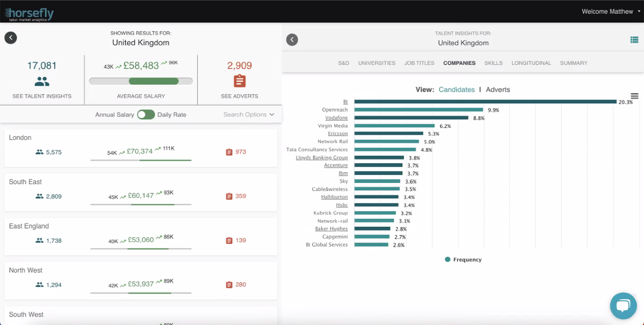Viewport: 644px width, 325px height.
Task: Open the Hsbc company link
Action: (342, 205)
